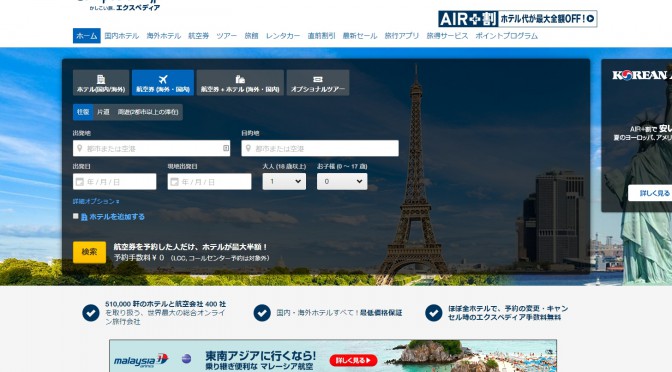Viewport: 672px width, 372px height.
Task: Click the building icon on the ホテル tab
Action: tap(101, 79)
